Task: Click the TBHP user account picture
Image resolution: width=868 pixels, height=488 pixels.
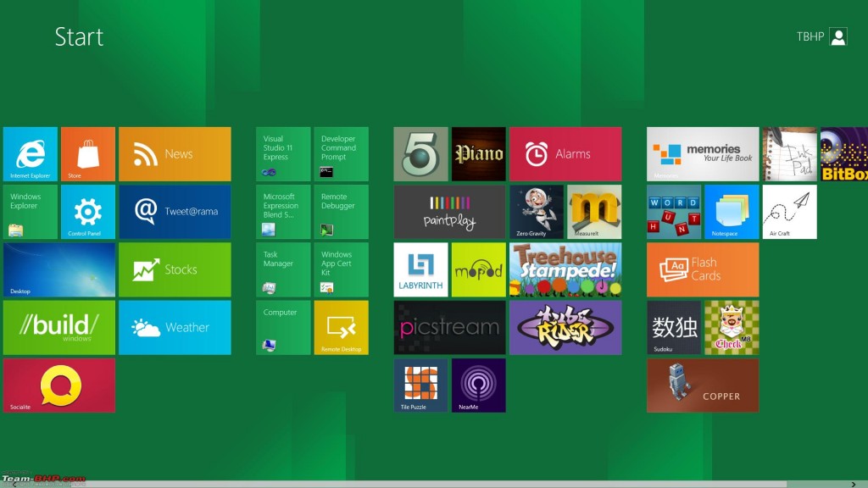Action: point(838,37)
